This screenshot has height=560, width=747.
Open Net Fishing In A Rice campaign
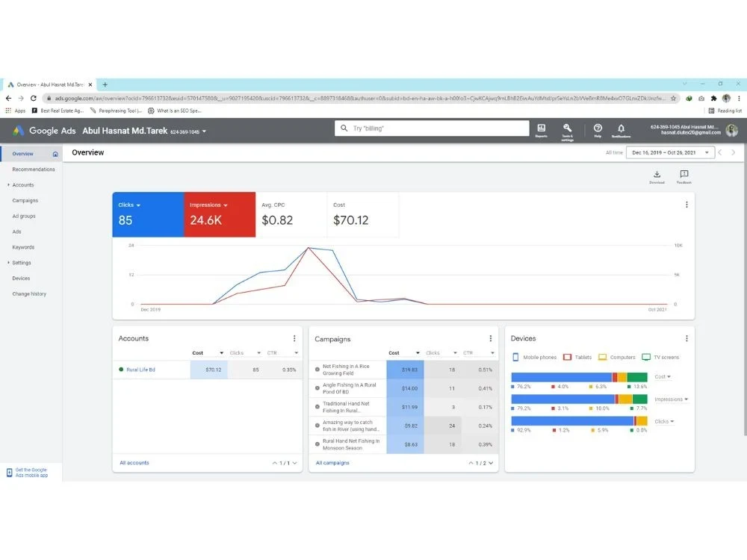click(346, 370)
